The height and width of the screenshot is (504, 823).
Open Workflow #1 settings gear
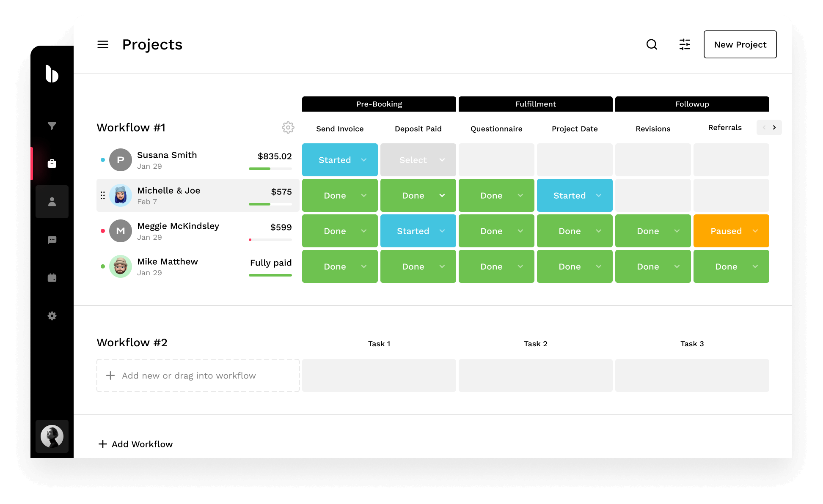point(288,127)
